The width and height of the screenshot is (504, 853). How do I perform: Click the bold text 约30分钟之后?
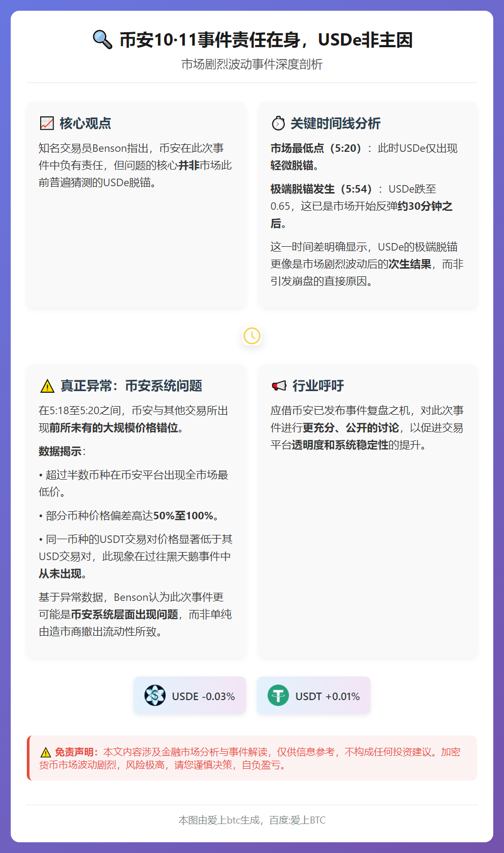click(362, 215)
